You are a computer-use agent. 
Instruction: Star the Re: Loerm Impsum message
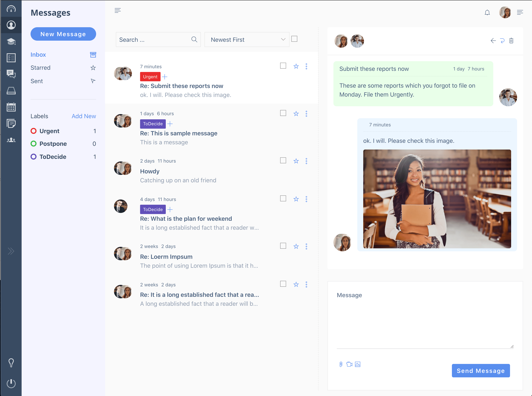point(296,246)
